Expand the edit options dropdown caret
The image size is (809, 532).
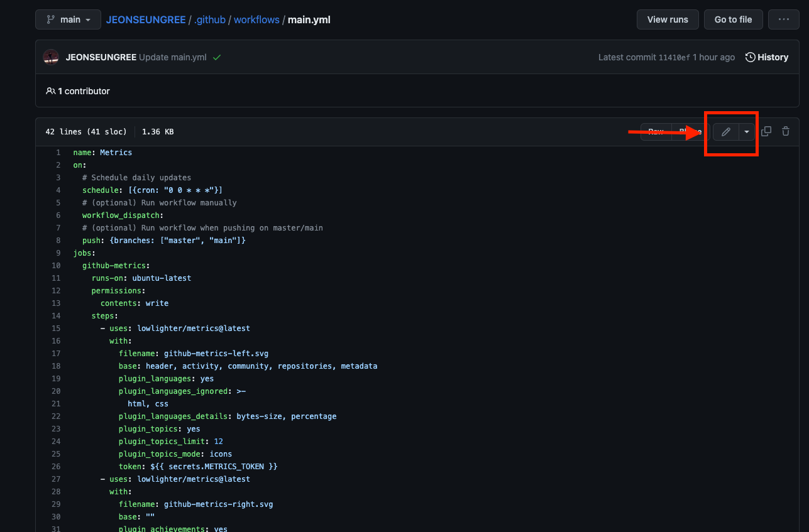tap(746, 132)
